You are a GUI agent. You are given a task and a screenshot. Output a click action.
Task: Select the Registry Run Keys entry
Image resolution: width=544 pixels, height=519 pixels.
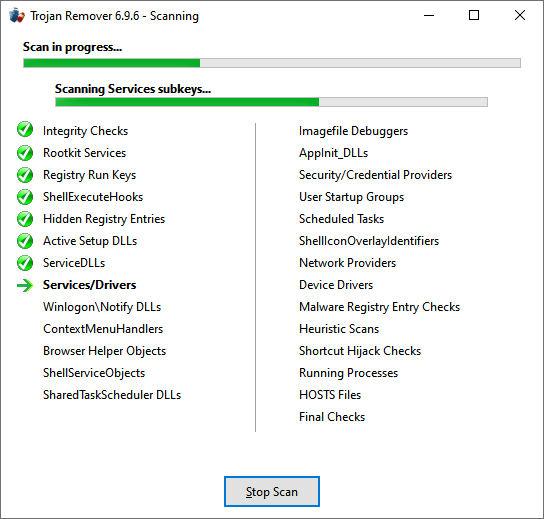click(90, 175)
